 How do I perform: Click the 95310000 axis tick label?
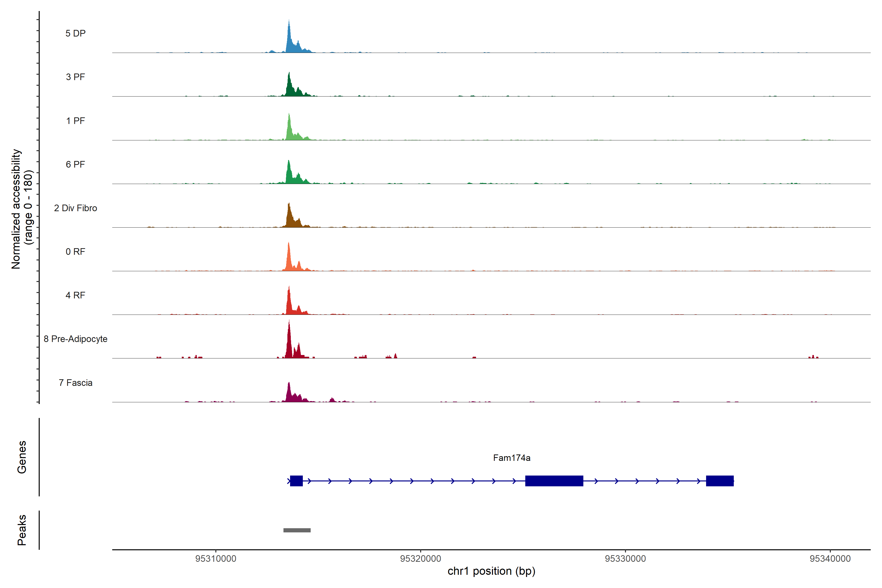pos(216,559)
